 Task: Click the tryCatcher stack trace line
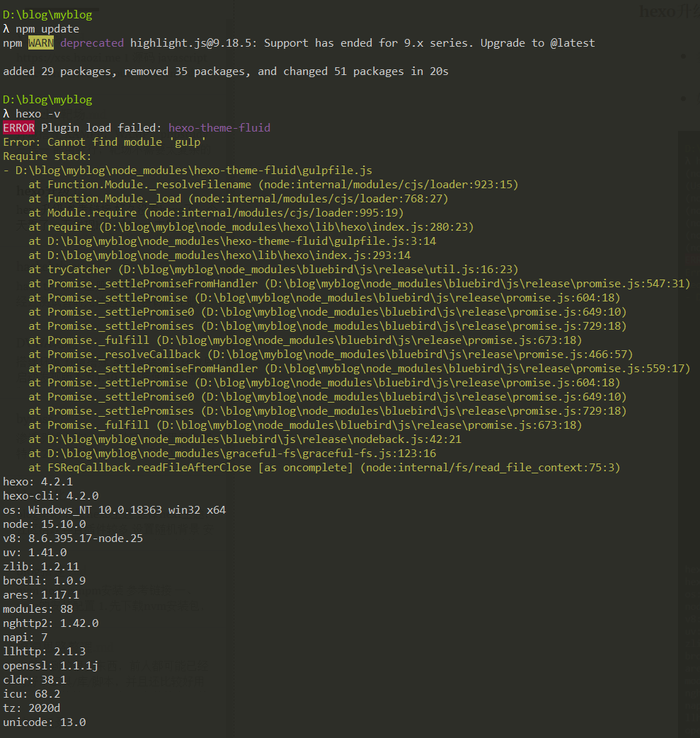click(273, 270)
